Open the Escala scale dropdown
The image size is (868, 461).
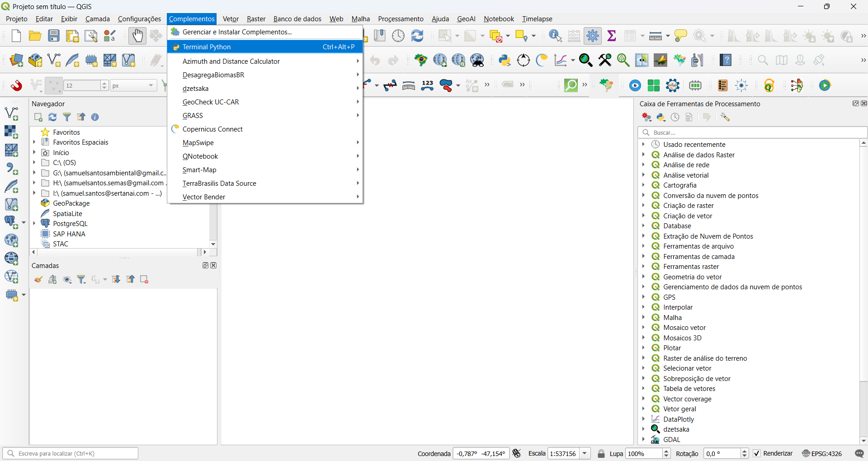tap(585, 453)
